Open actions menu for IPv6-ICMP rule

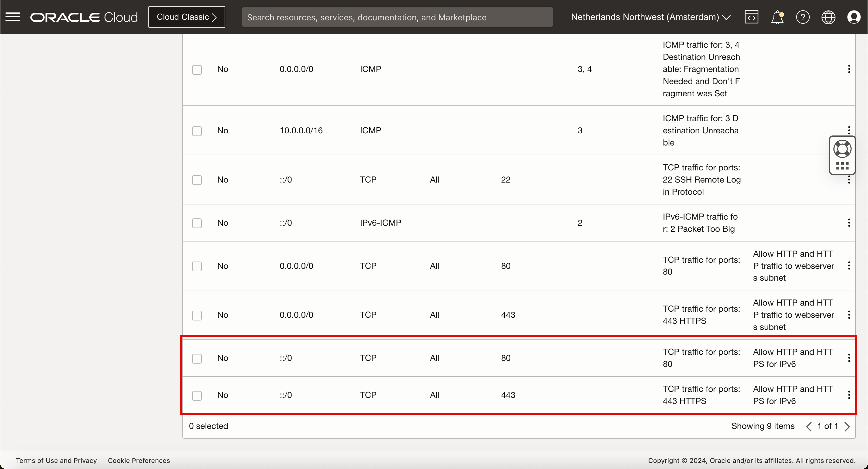pyautogui.click(x=849, y=223)
